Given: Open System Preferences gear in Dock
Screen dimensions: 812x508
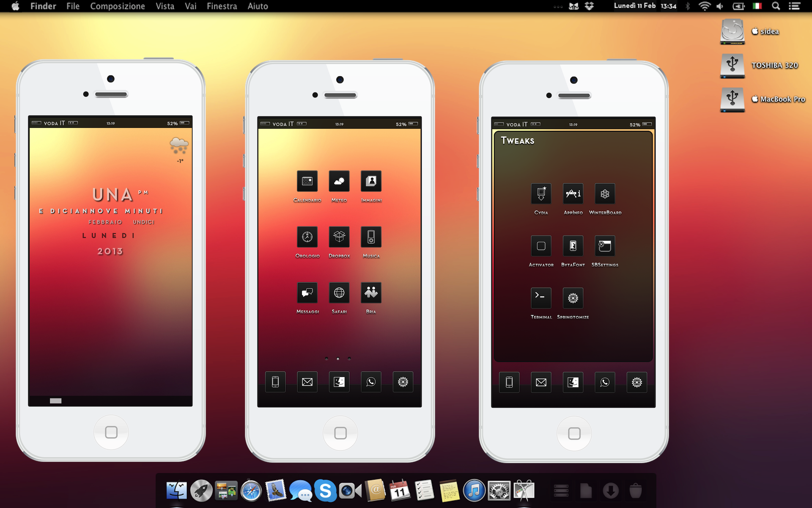Looking at the screenshot, I should pyautogui.click(x=499, y=491).
